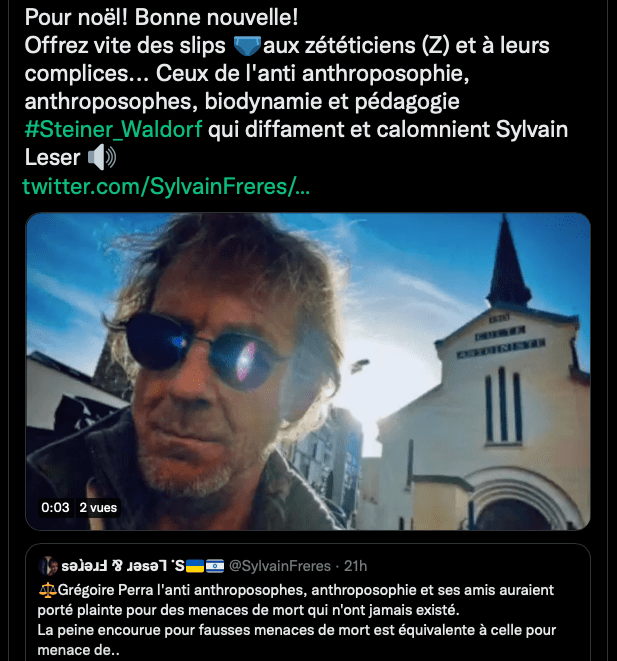Click the scales emoji in quoted tweet
Screen dimensions: 617x661
point(47,590)
